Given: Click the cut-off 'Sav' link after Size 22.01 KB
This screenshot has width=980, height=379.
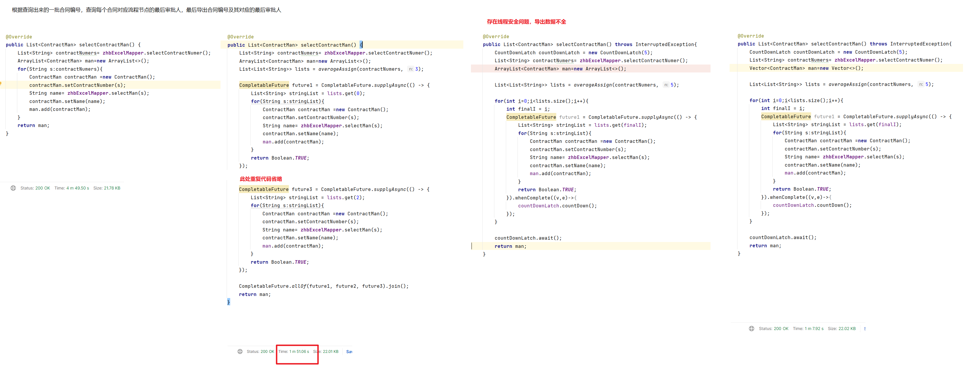Looking at the screenshot, I should pyautogui.click(x=349, y=352).
